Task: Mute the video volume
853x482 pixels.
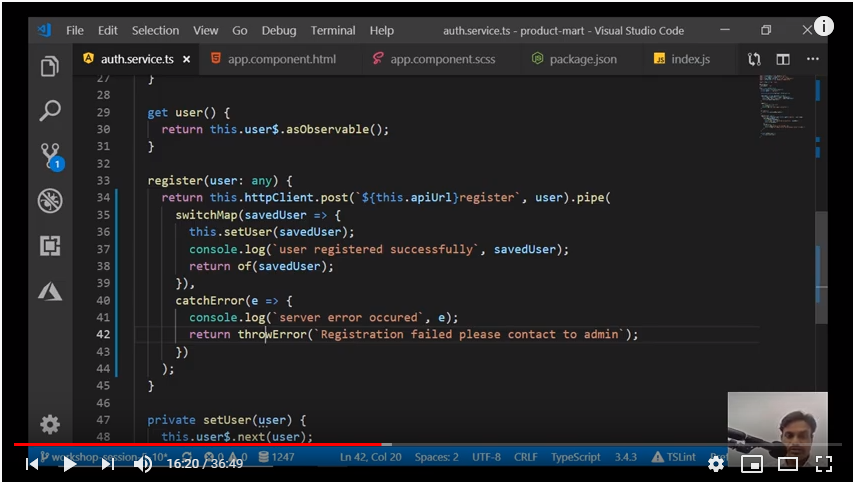Action: tap(143, 464)
